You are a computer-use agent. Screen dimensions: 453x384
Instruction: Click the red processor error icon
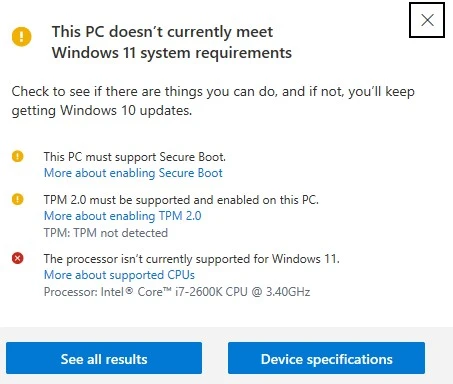pyautogui.click(x=18, y=258)
